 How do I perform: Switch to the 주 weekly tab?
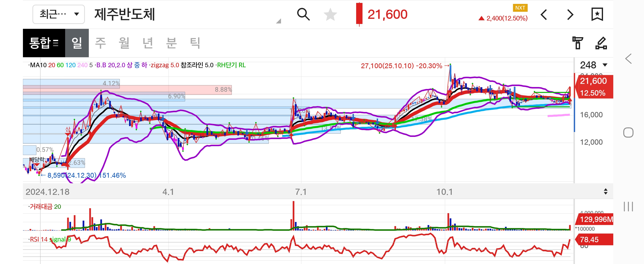tap(101, 43)
